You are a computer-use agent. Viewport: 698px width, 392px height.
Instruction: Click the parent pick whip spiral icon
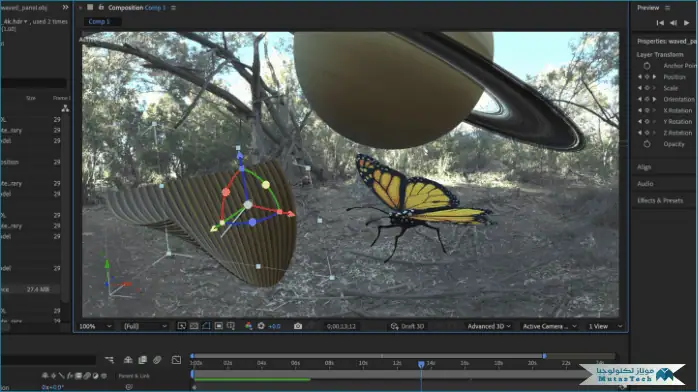pos(129,387)
